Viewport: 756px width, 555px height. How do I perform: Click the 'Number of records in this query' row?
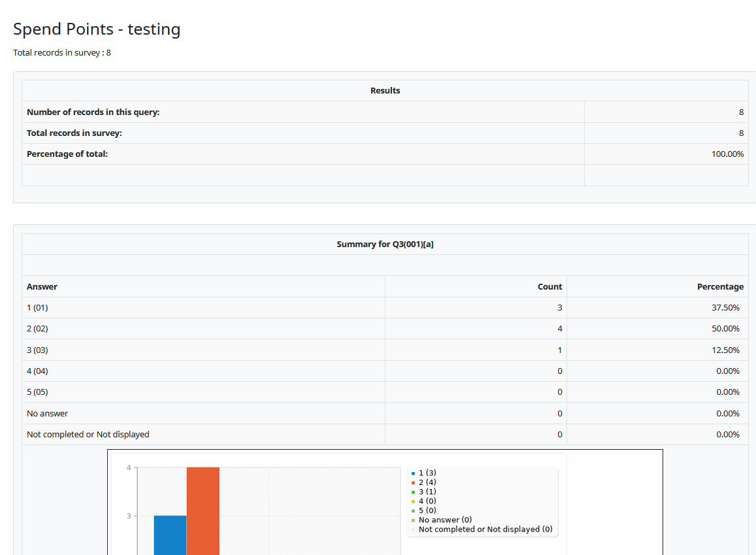click(93, 112)
